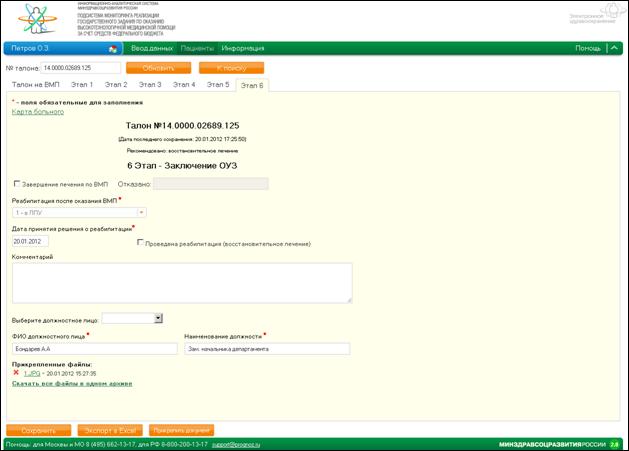Delete attached file 1.JPG with red cross
Viewport: 629px width, 451px height.
pos(15,373)
